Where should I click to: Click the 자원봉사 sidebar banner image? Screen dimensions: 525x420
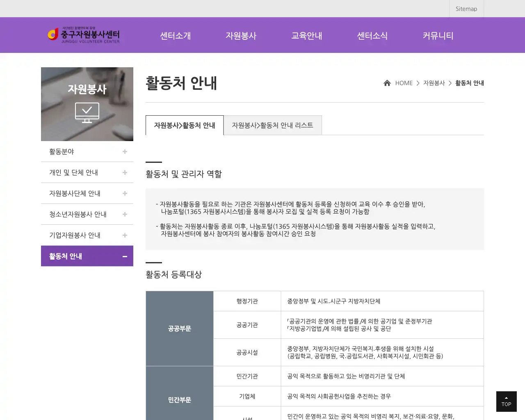[87, 104]
